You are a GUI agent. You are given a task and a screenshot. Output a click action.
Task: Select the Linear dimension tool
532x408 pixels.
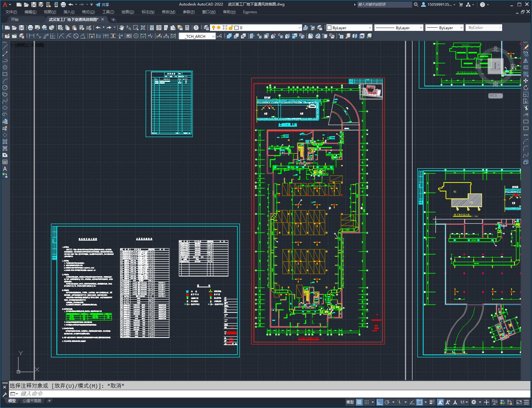pyautogui.click(x=31, y=36)
